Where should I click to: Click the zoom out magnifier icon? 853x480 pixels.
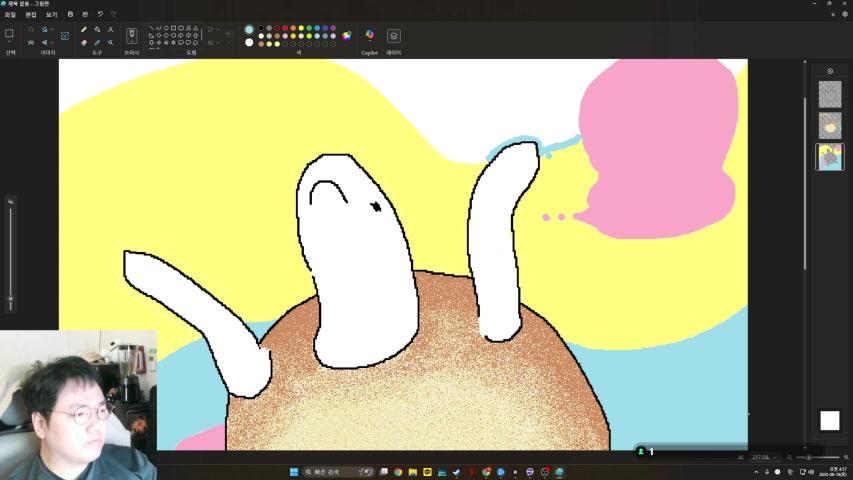pyautogui.click(x=789, y=457)
